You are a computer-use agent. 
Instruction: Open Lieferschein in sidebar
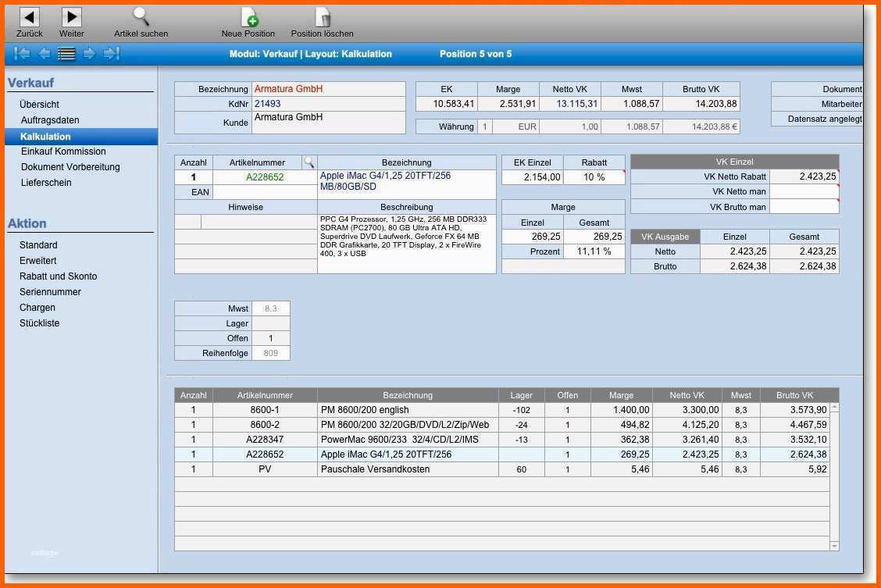pos(46,183)
